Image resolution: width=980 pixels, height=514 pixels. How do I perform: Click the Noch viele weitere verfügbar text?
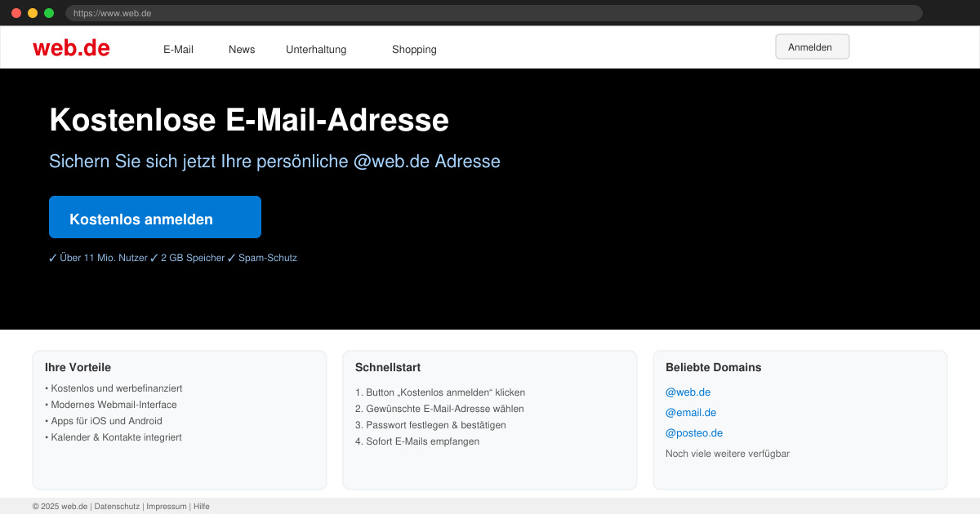(728, 454)
